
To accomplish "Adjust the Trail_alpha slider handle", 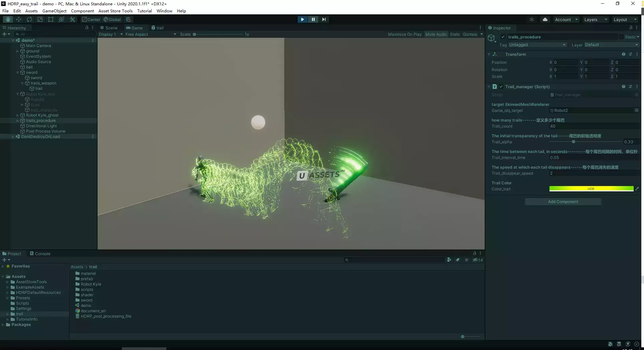I will (x=574, y=142).
